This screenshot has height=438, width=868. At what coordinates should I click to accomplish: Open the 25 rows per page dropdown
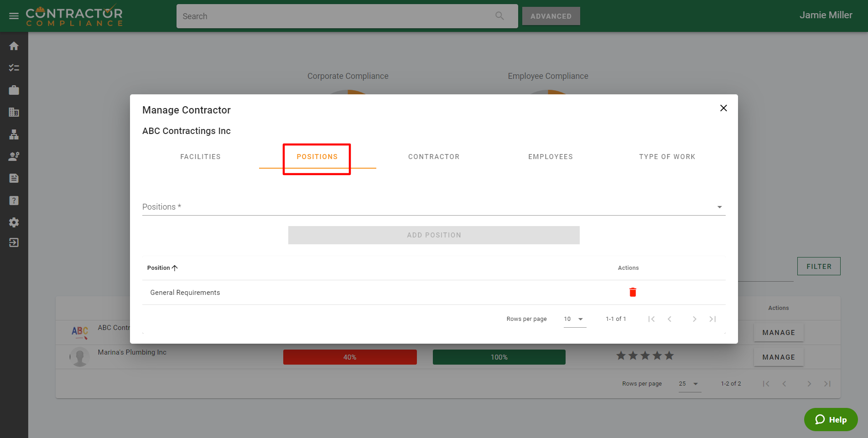coord(689,384)
